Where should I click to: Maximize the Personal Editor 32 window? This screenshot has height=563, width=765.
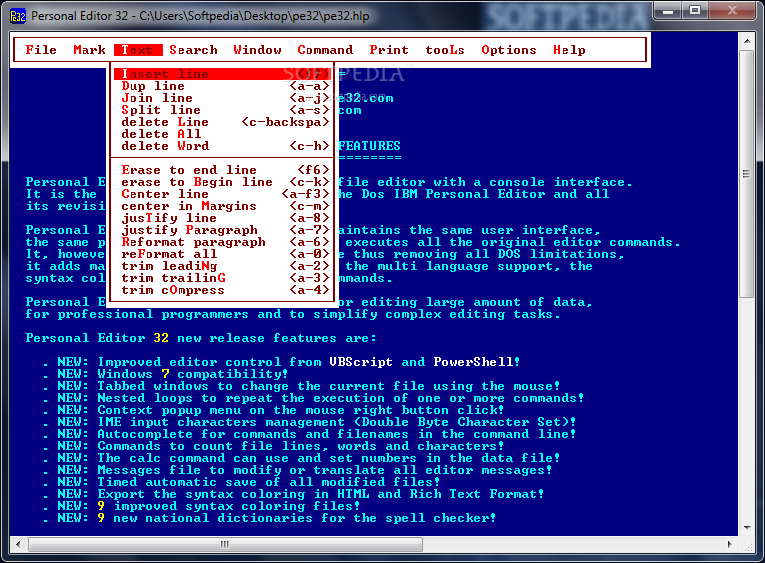[x=695, y=12]
